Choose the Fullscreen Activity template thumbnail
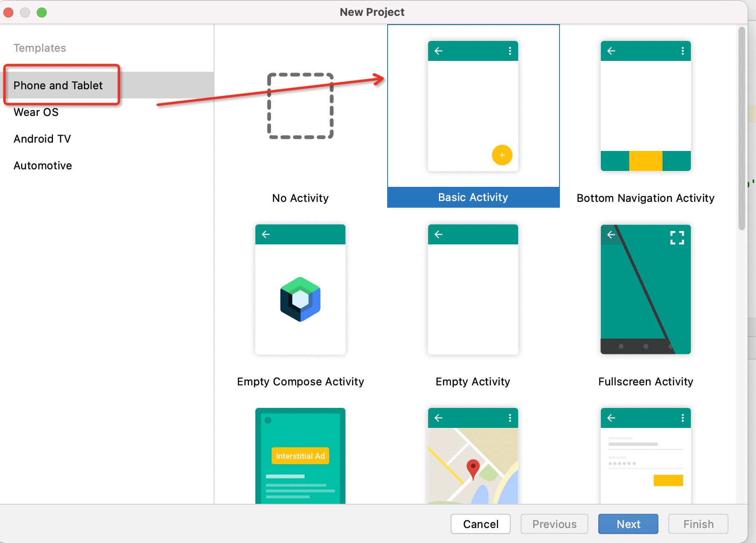 coord(646,289)
